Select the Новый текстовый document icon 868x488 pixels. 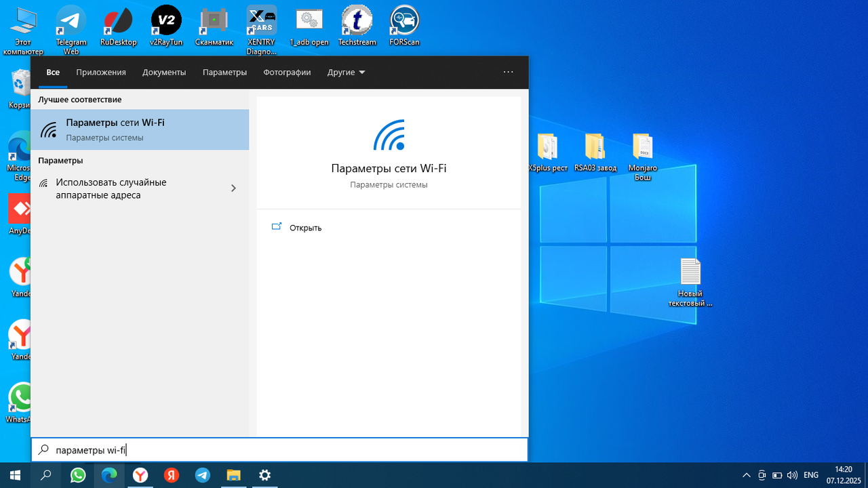coord(690,283)
